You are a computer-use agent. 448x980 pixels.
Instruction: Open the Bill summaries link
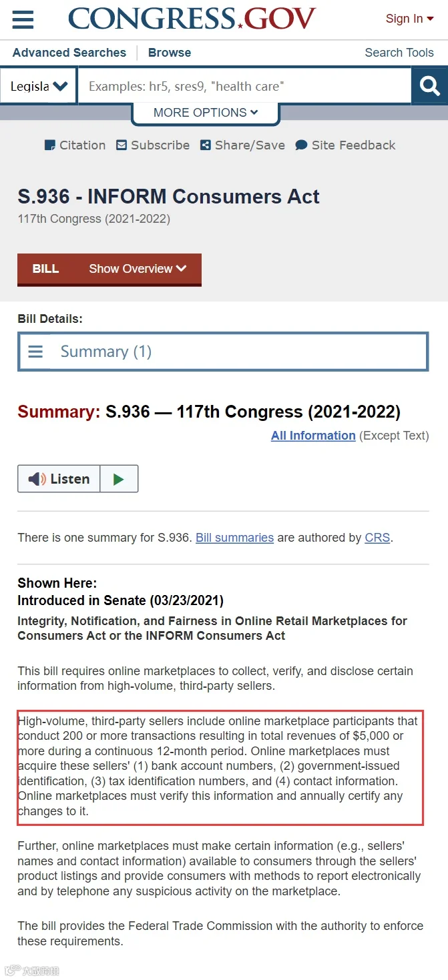(x=234, y=538)
